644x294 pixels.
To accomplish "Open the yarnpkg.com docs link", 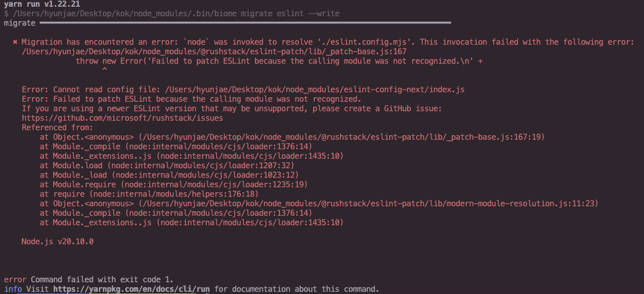I will coord(132,289).
